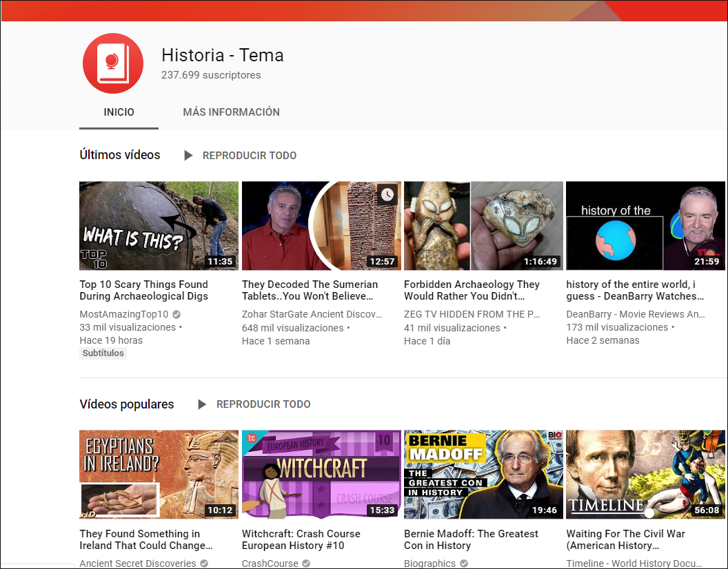This screenshot has height=569, width=728.
Task: Click the Historia channel avatar icon
Action: [113, 63]
